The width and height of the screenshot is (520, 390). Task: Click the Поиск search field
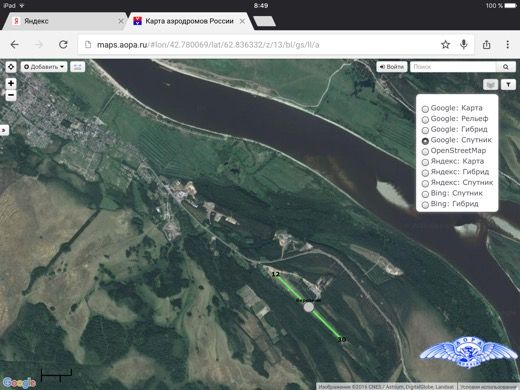[453, 67]
